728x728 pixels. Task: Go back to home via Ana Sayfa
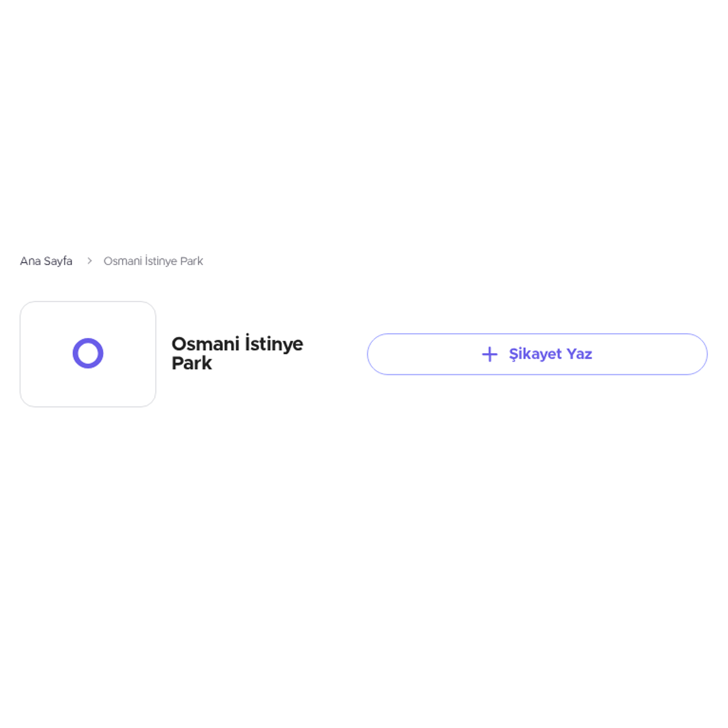point(46,261)
